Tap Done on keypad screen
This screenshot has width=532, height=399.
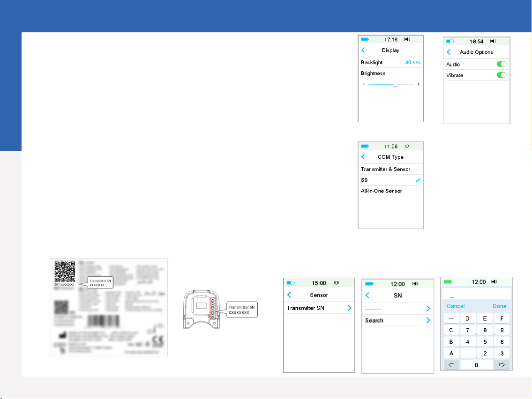click(500, 306)
